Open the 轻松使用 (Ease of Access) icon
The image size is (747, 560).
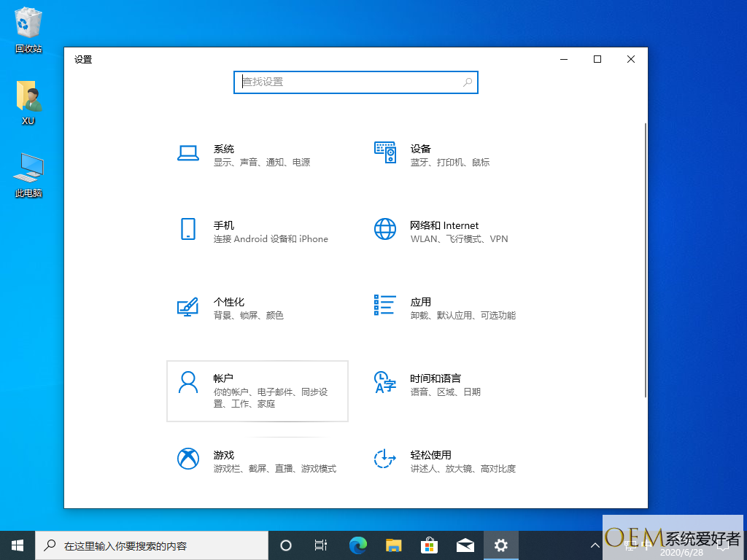coord(384,459)
